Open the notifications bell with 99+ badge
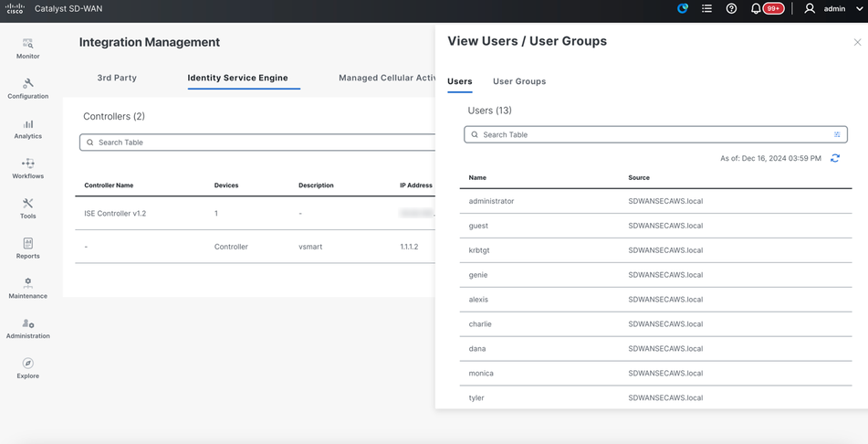 click(x=768, y=8)
